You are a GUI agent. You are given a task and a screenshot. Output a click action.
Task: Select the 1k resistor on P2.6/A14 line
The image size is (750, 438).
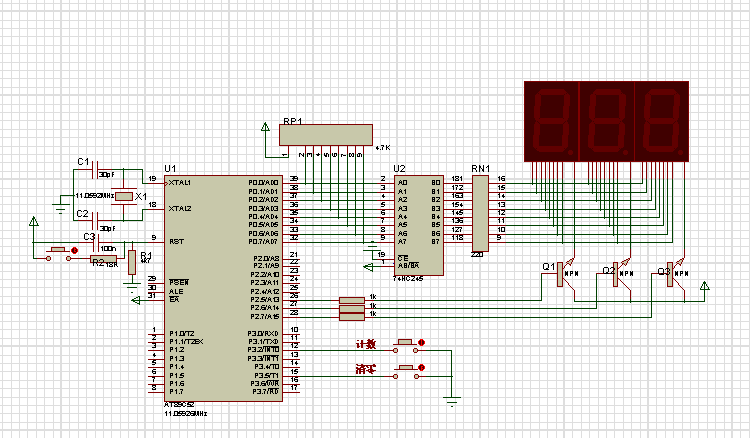(352, 308)
